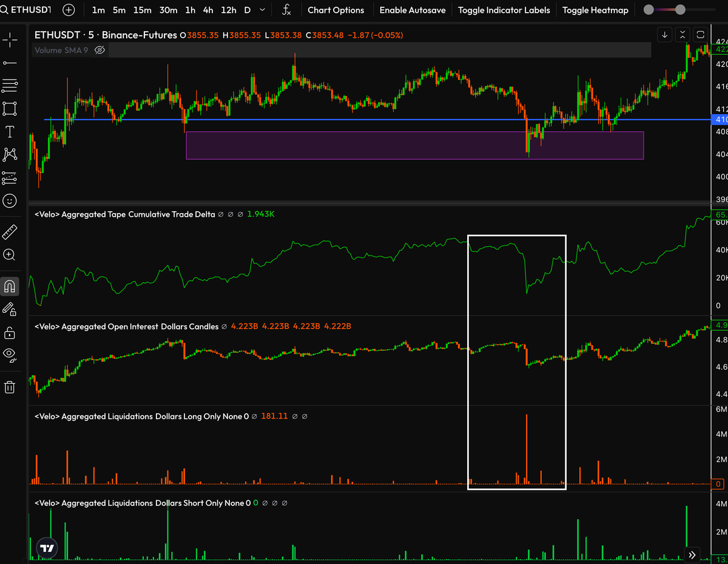Expand the timeframe dropdown chevron
This screenshot has width=728, height=564.
click(x=262, y=10)
